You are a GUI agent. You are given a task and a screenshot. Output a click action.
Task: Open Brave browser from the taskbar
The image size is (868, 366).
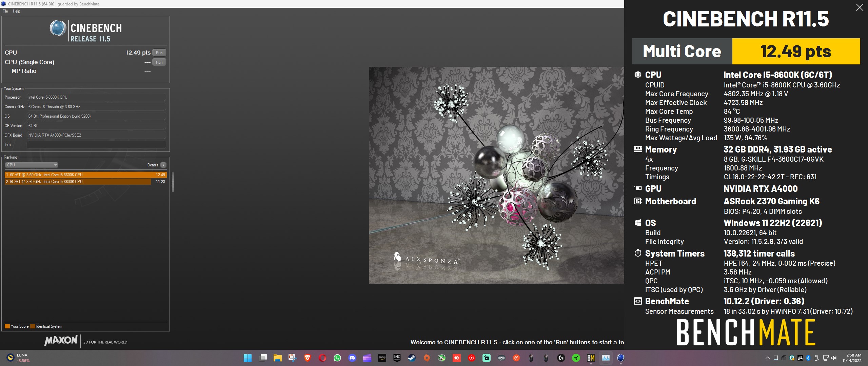307,358
